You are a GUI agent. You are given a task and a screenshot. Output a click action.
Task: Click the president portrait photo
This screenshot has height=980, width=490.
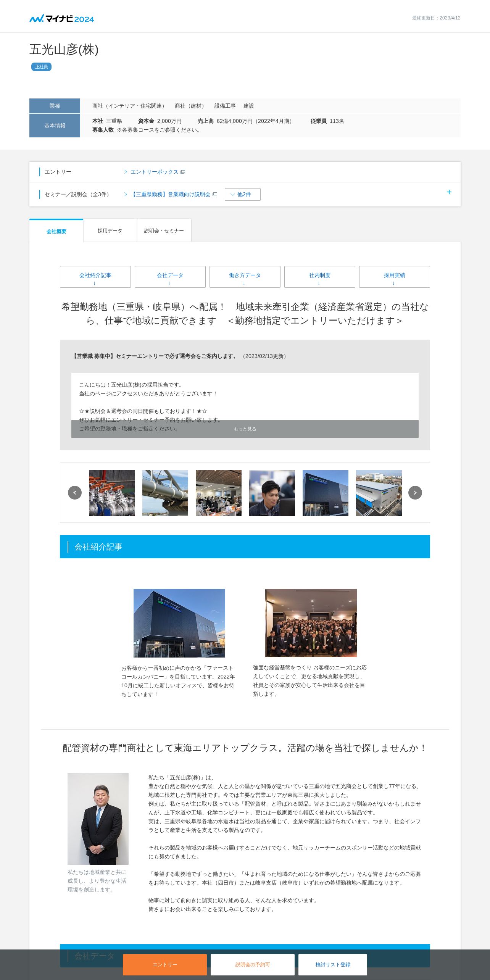point(98,819)
